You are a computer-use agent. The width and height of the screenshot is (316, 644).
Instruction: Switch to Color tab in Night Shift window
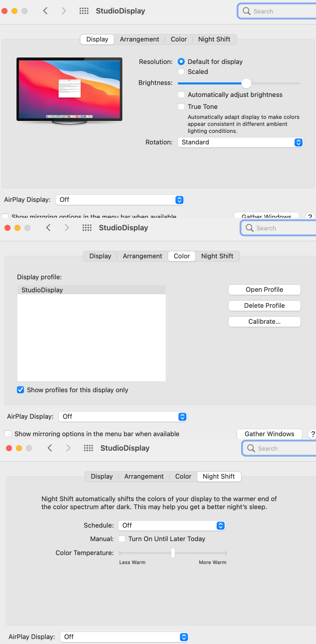pos(183,477)
